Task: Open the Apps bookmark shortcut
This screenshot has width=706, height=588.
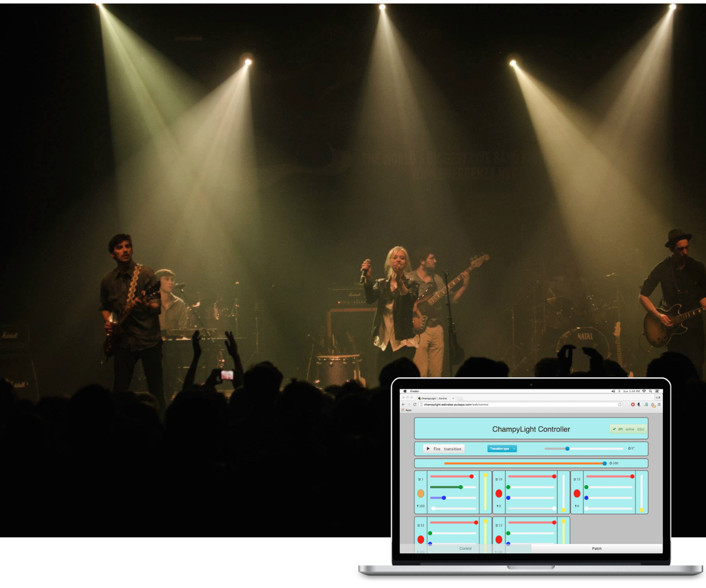Action: coord(407,410)
